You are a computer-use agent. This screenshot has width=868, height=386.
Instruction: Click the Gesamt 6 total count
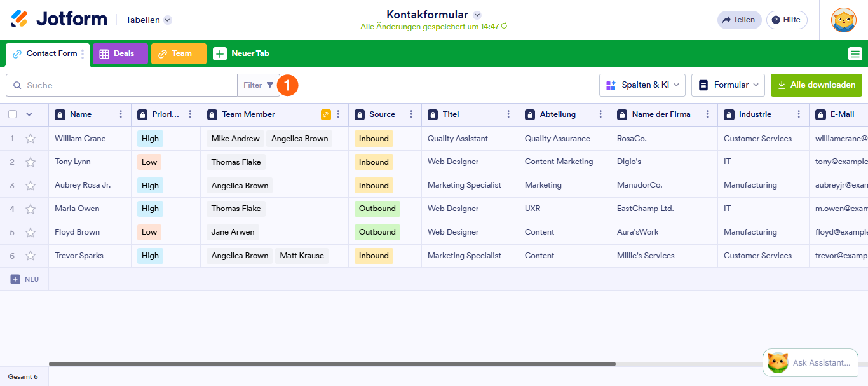click(23, 376)
